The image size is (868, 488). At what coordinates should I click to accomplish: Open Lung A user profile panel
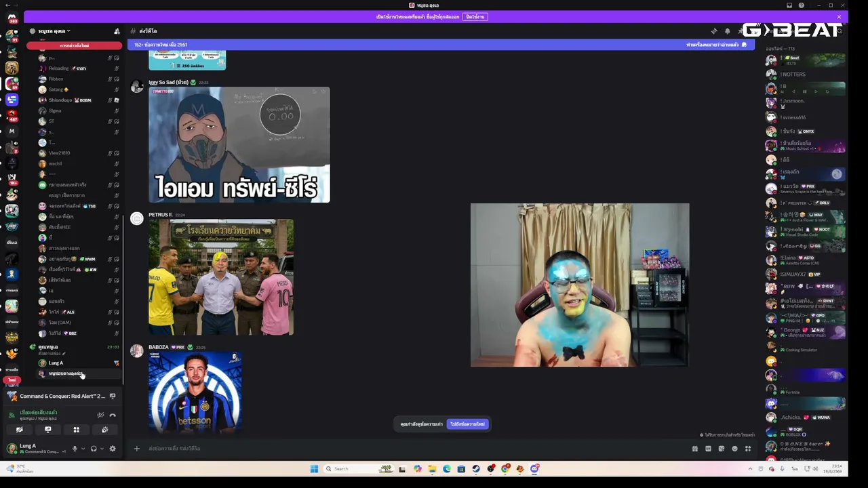click(35, 449)
